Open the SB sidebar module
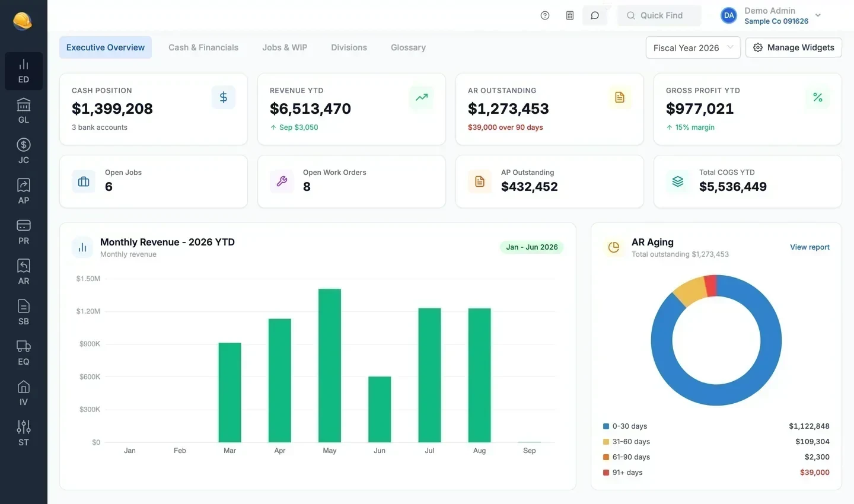Screen dimensions: 854x504 coord(24,313)
